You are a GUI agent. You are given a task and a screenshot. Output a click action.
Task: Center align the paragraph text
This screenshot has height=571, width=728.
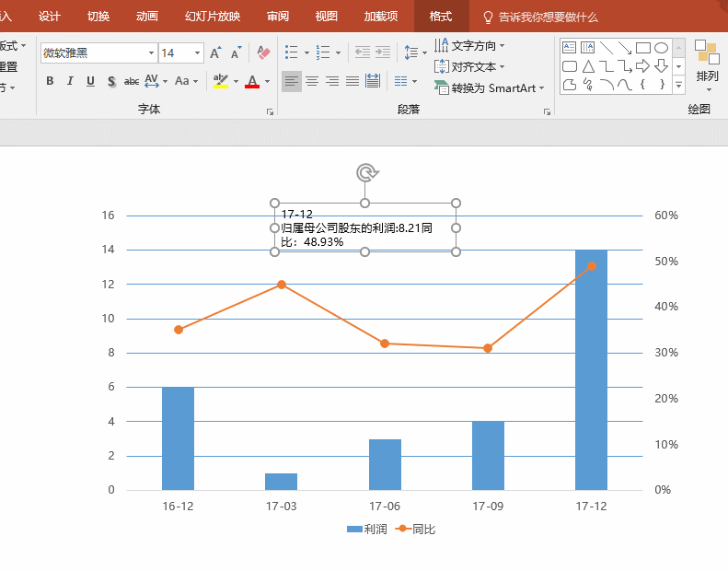pos(312,82)
